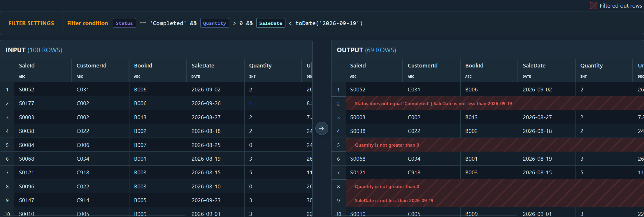Click the Filter condition label
Image resolution: width=644 pixels, height=217 pixels.
click(87, 23)
